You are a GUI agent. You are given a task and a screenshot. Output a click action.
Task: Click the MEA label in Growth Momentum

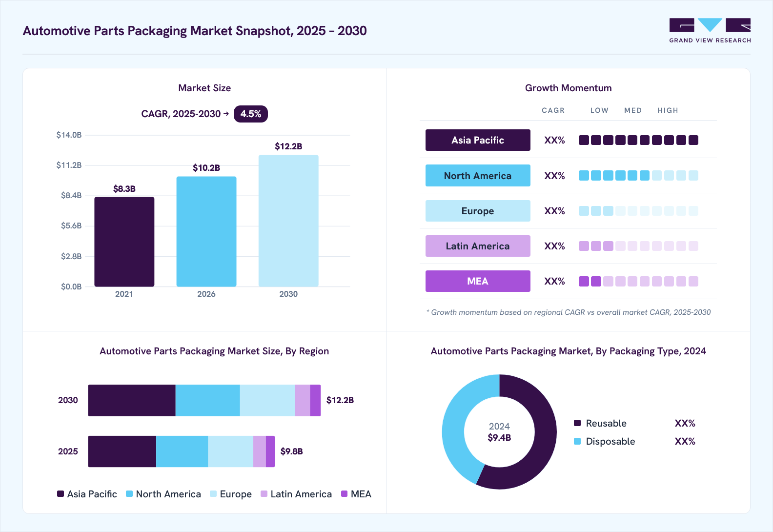tap(478, 281)
